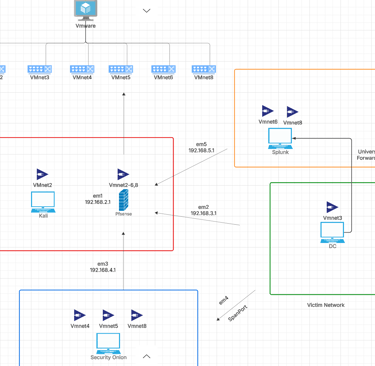
Task: Click the 'DC' text label
Action: 332,246
